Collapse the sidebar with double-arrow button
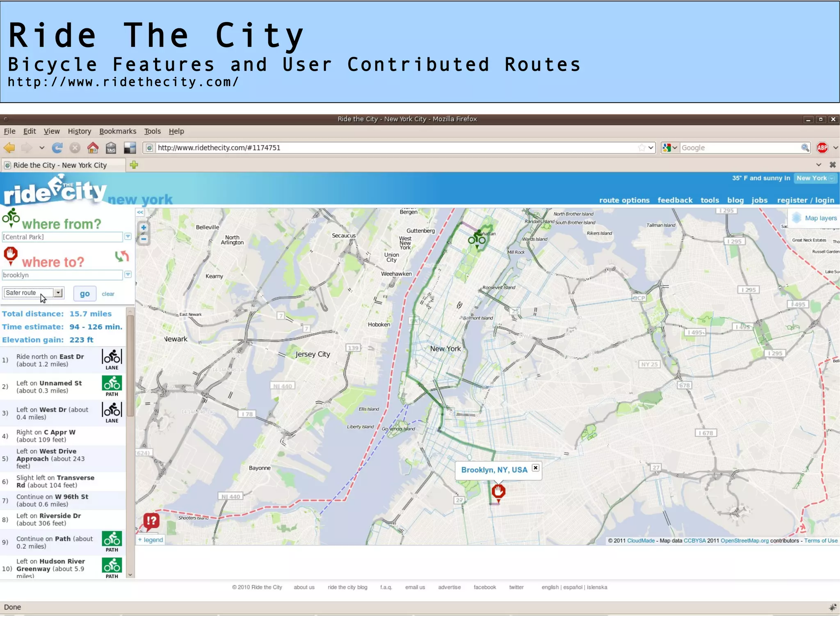The image size is (840, 630). (x=140, y=212)
